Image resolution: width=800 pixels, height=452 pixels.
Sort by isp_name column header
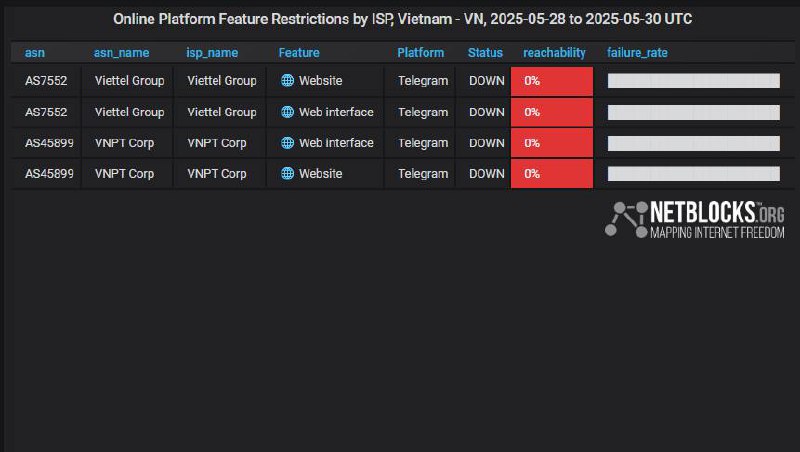coord(212,53)
